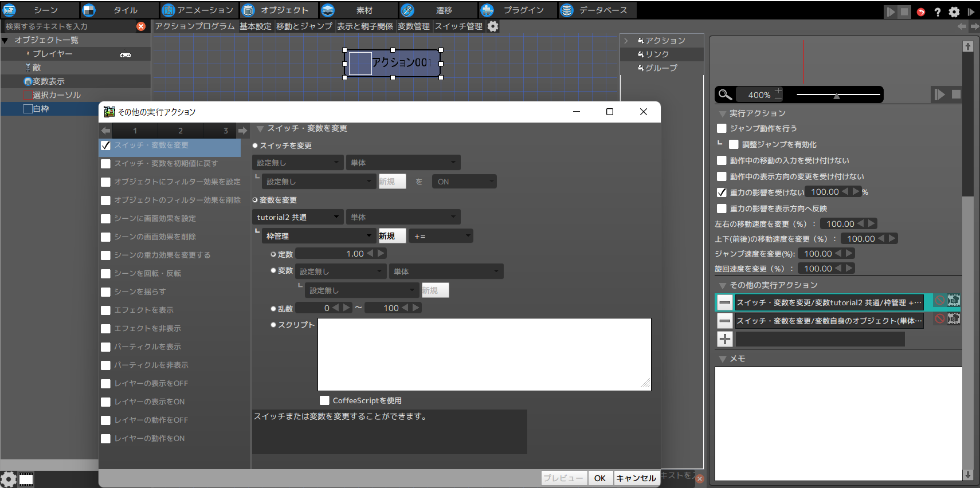Check エフェクトを表示 in the action list

point(105,310)
